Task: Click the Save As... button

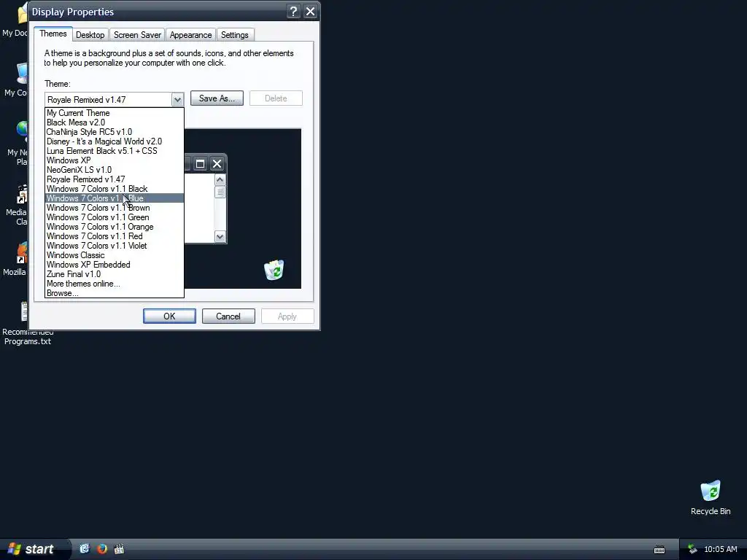Action: [217, 98]
